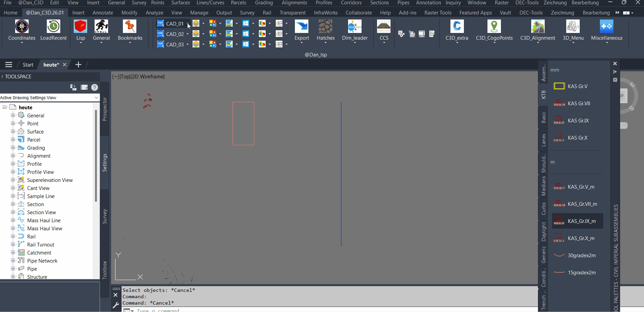The image size is (644, 312).
Task: Open the Surfaces menu in the menu bar
Action: pos(180,3)
